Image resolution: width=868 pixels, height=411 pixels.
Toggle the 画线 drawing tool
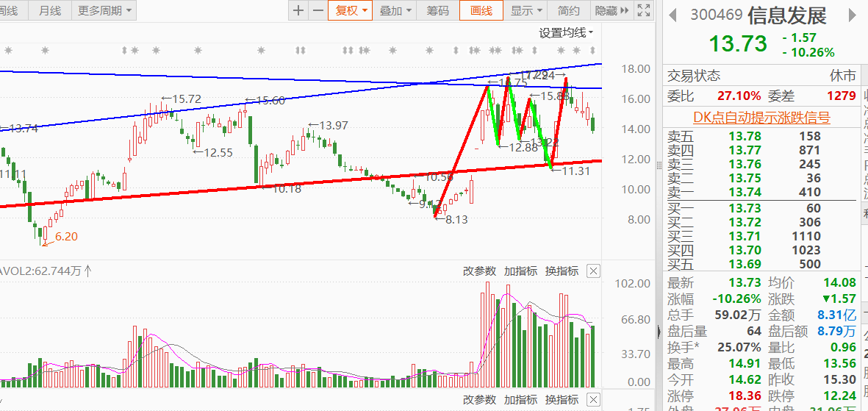481,10
